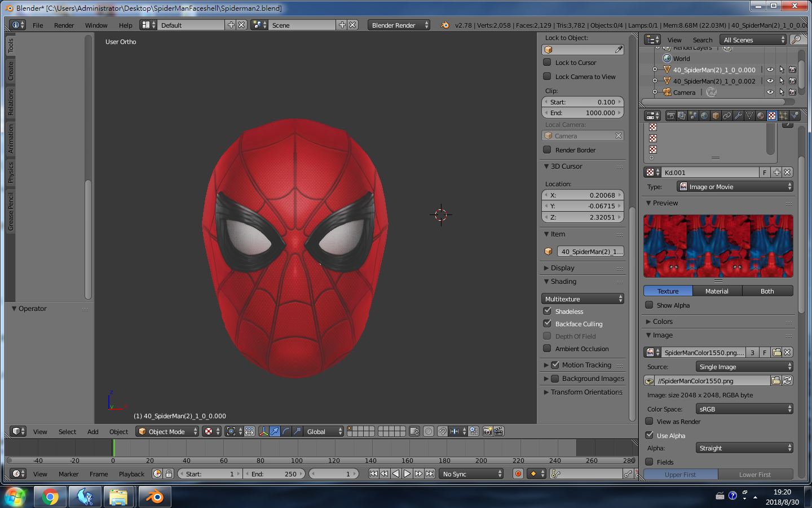
Task: Enable Lock Camera to View checkbox
Action: [547, 76]
